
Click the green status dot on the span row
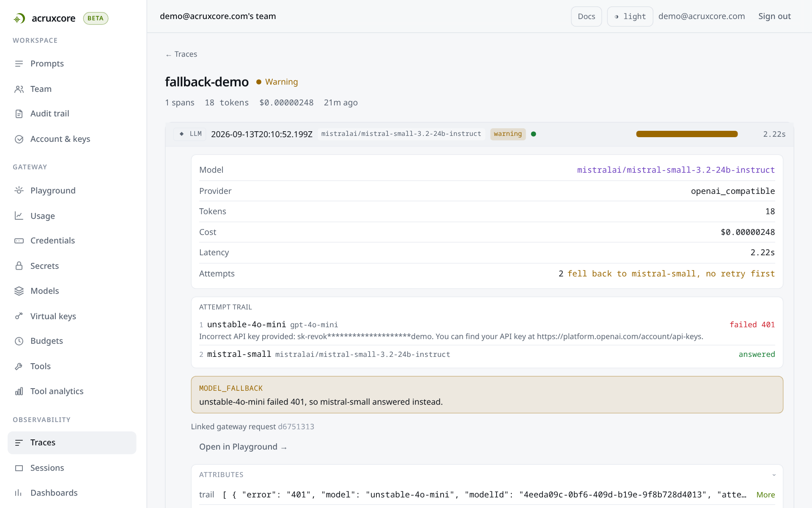click(x=533, y=134)
